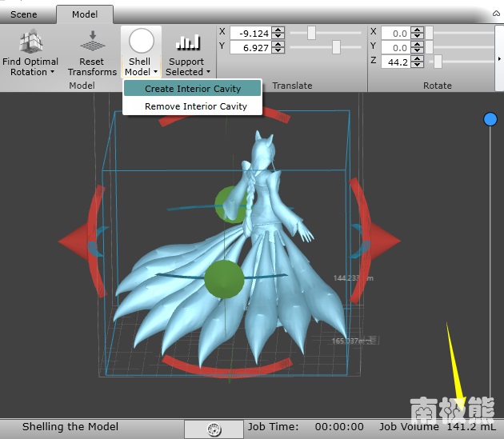This screenshot has width=504, height=439.
Task: Click the Support Selected bars icon
Action: point(188,42)
